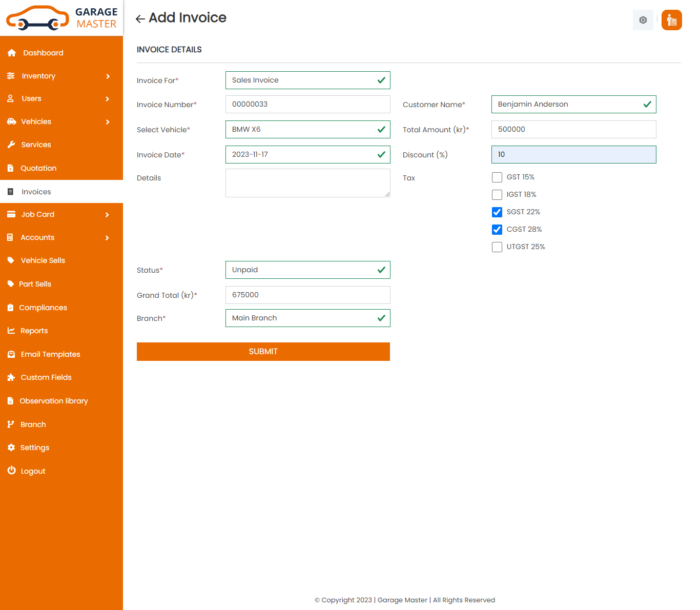Uncheck the SGST 22% tax option
700x610 pixels.
point(497,212)
